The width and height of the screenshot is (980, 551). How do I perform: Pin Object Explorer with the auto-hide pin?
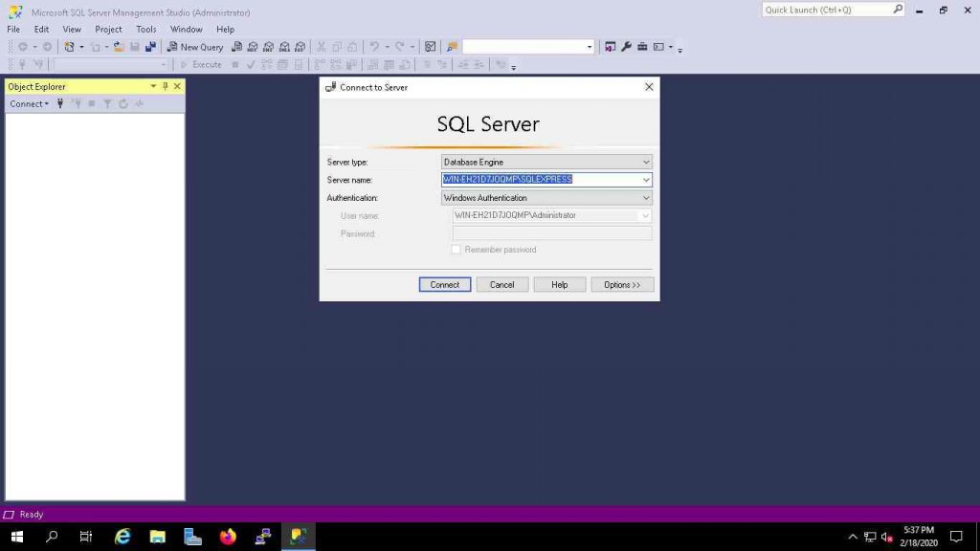pyautogui.click(x=165, y=85)
